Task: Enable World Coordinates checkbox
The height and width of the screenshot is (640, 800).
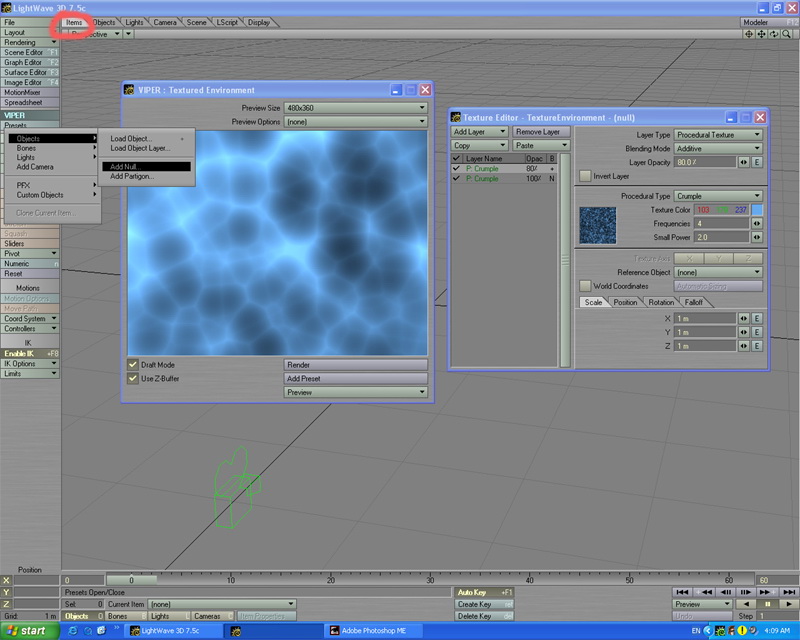Action: click(585, 286)
